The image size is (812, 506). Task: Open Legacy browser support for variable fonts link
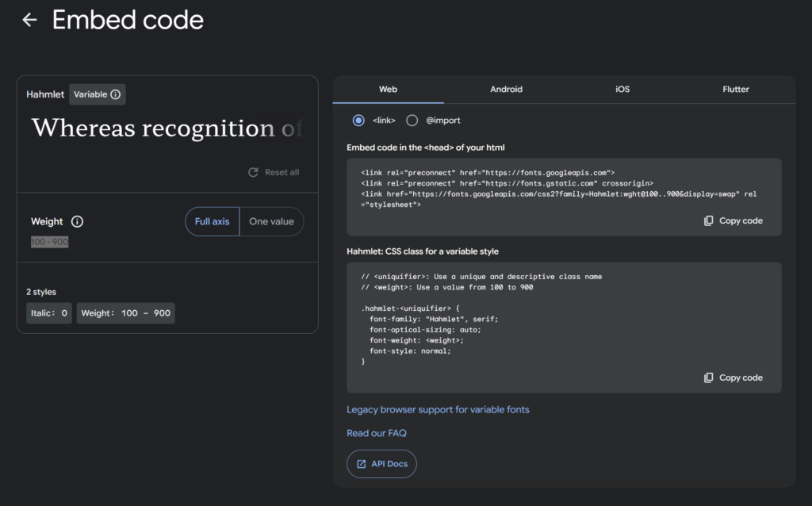click(x=438, y=410)
